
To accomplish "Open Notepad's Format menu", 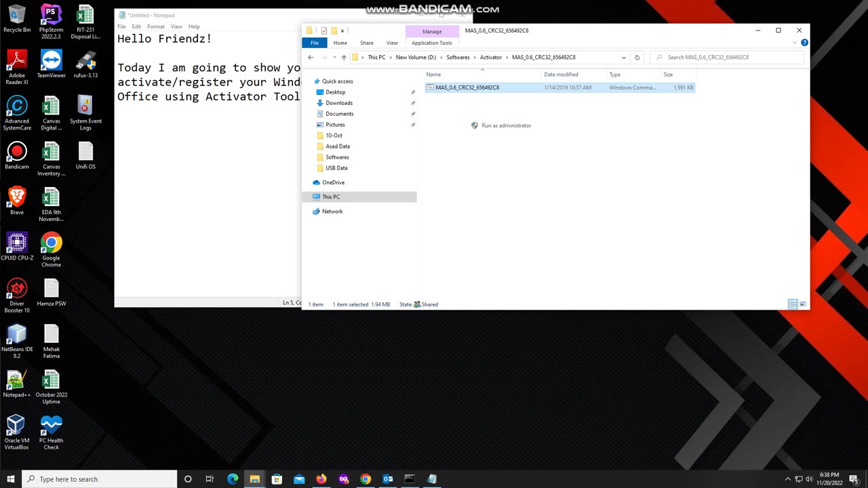I will click(x=156, y=26).
